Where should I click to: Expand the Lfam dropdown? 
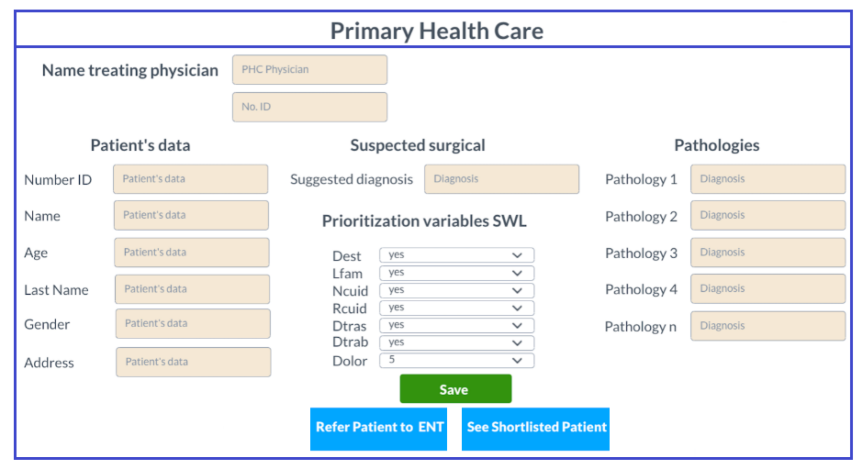point(456,273)
